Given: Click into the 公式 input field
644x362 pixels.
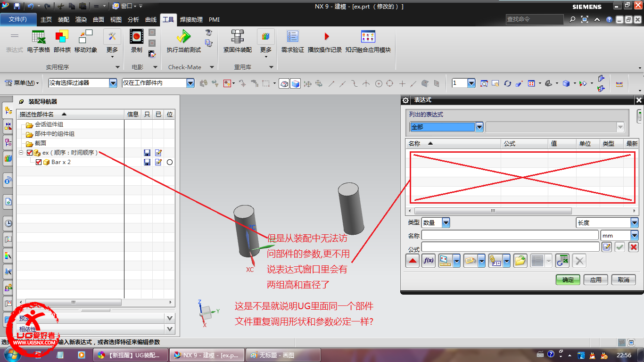Looking at the screenshot, I should [x=510, y=247].
